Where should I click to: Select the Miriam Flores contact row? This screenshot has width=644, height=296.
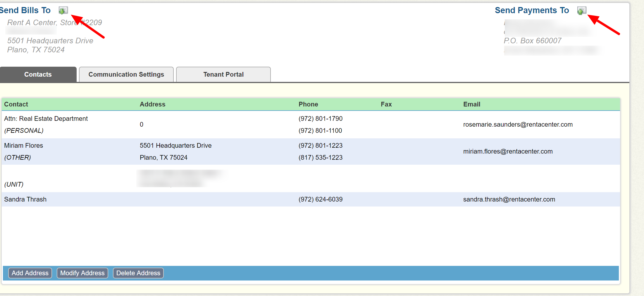(311, 152)
